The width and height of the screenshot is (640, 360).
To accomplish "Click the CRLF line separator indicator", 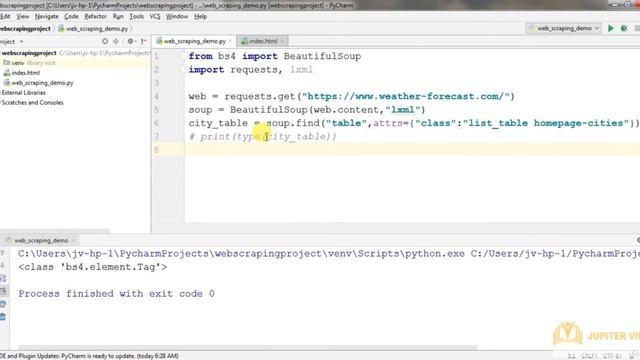I will [589, 356].
